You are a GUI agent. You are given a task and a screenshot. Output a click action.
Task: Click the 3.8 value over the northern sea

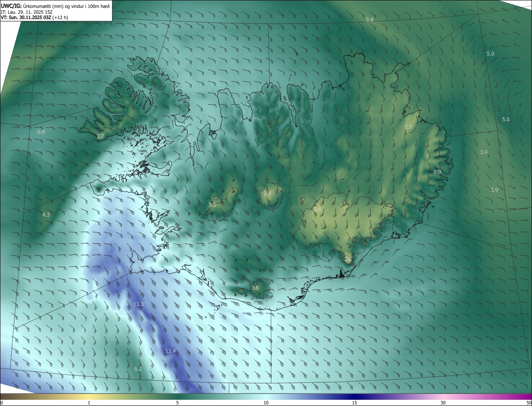pyautogui.click(x=369, y=20)
